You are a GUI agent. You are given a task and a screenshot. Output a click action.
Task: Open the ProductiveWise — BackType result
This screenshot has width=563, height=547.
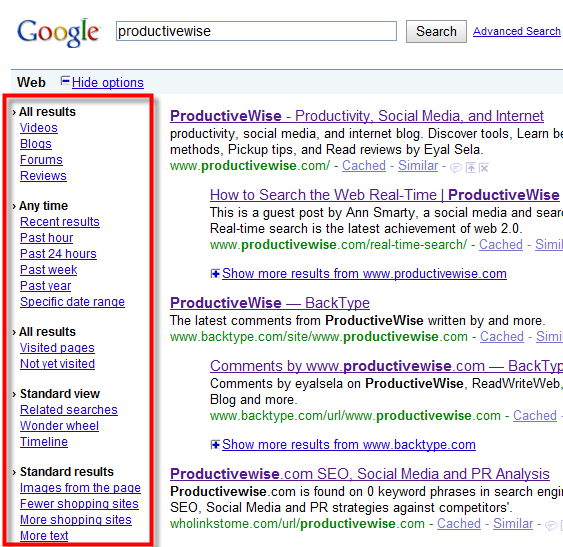tap(270, 303)
